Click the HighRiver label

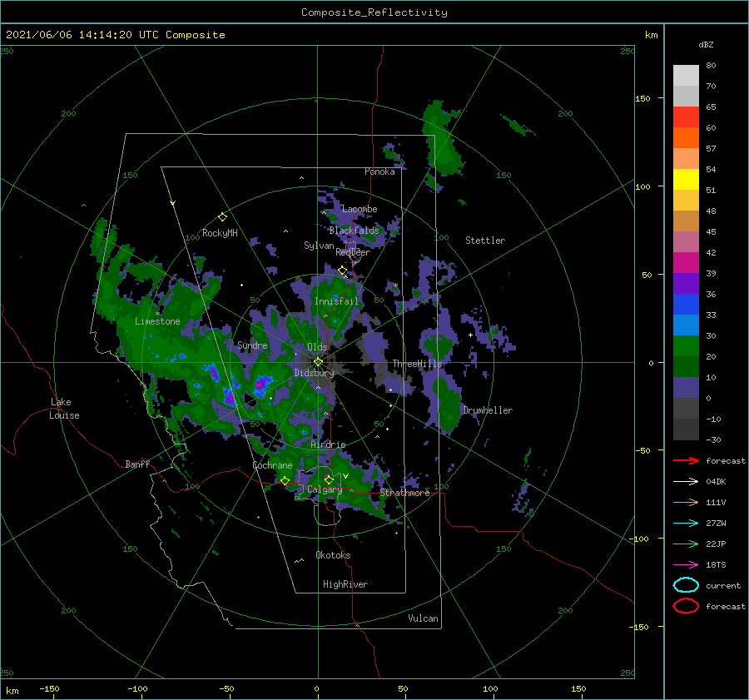pyautogui.click(x=345, y=584)
